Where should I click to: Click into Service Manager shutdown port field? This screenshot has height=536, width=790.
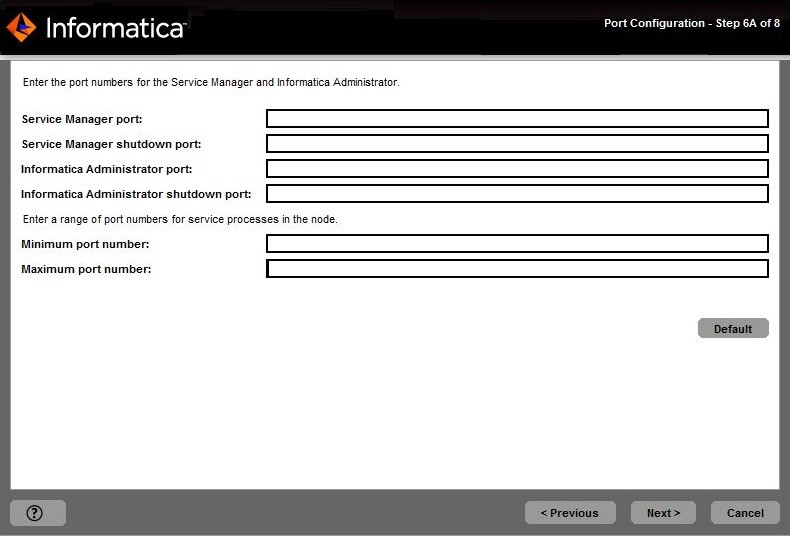[x=517, y=144]
